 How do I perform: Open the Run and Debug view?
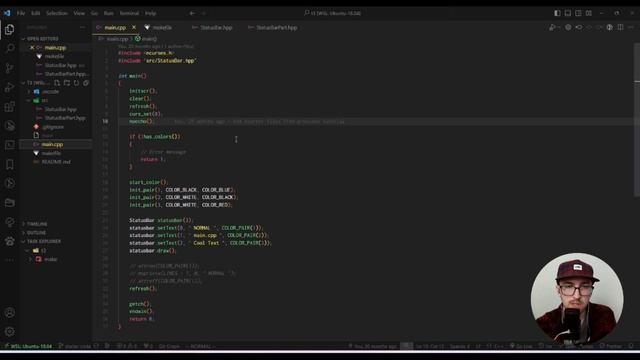click(9, 87)
